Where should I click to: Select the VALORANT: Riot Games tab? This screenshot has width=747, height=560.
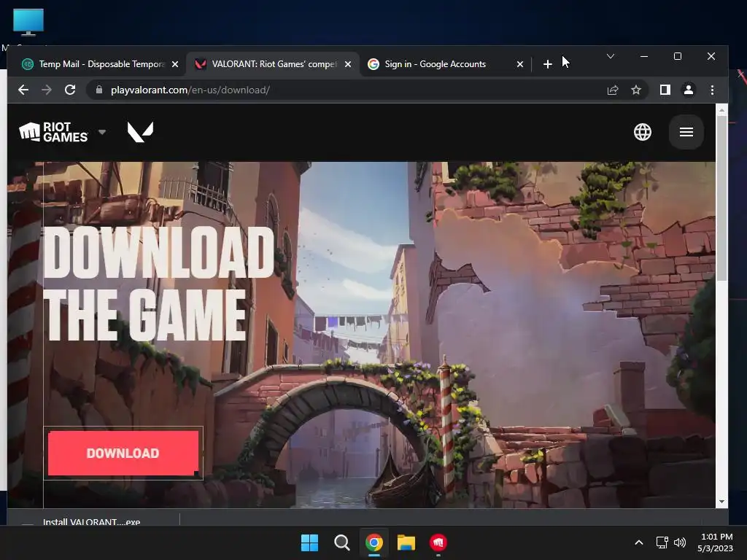pos(272,64)
